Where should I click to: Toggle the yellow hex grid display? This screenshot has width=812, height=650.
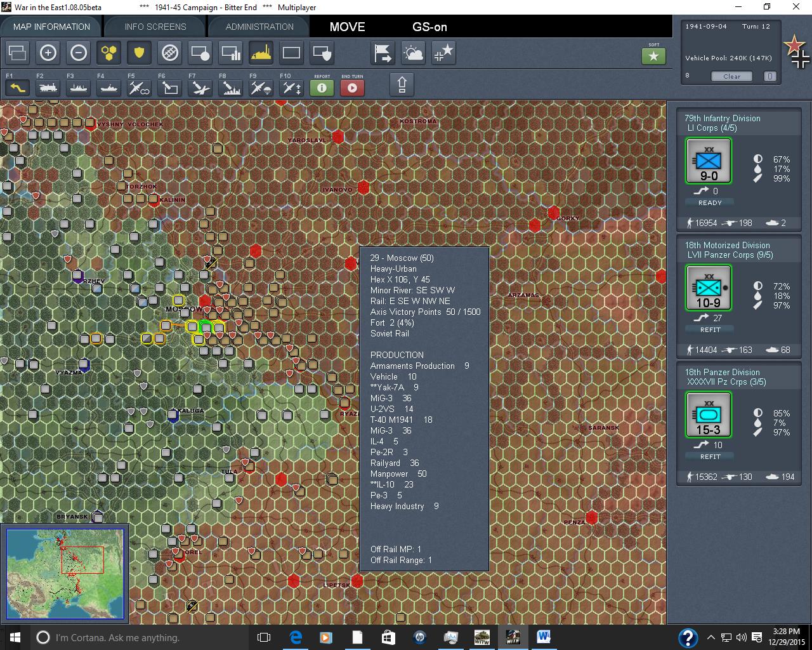109,53
